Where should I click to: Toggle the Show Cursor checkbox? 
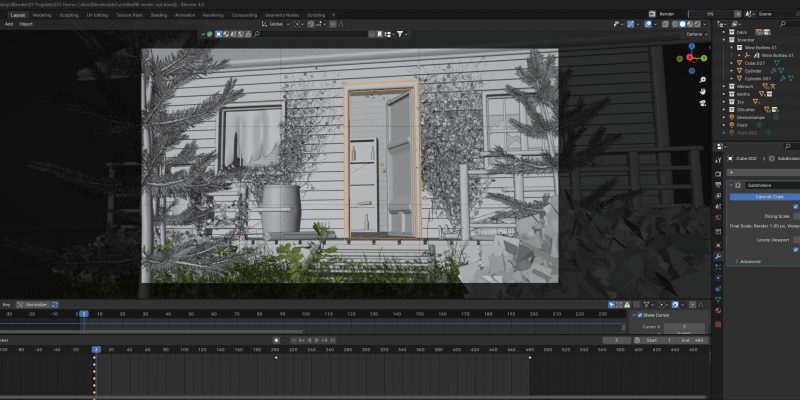tap(638, 315)
